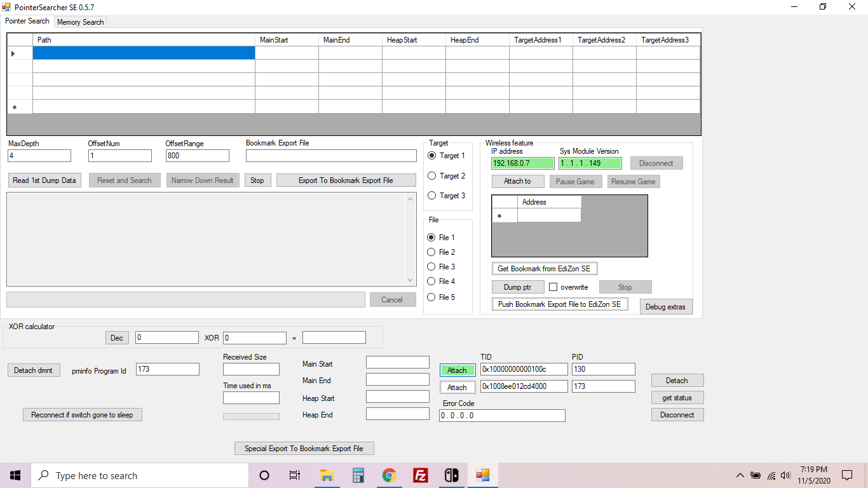Image resolution: width=868 pixels, height=488 pixels.
Task: Select the File 4 radio button
Action: click(x=431, y=281)
